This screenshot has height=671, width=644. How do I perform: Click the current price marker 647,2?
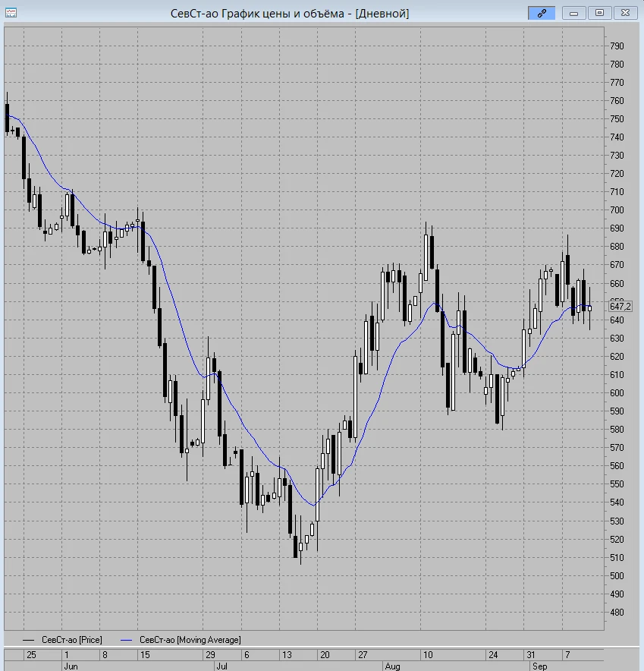(620, 307)
